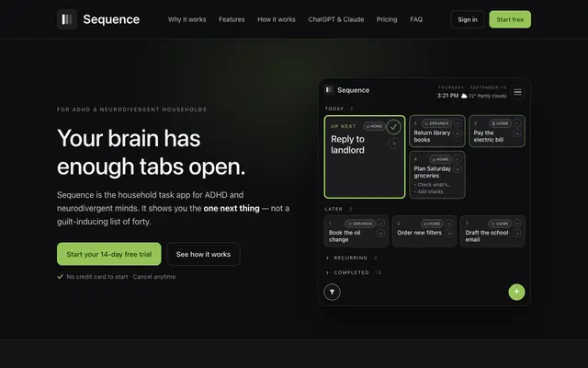Open How it works in the navigation
Viewport: 588px width, 368px height.
click(277, 19)
